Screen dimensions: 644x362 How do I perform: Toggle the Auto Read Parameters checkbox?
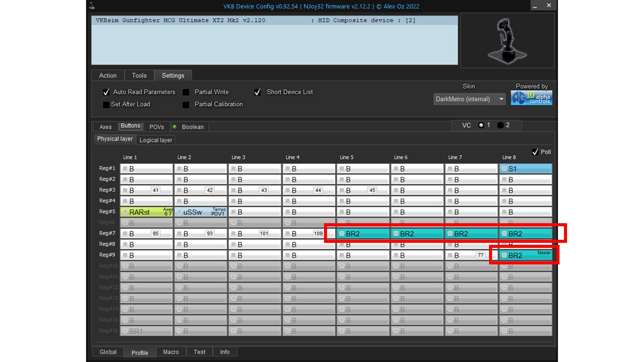[106, 92]
